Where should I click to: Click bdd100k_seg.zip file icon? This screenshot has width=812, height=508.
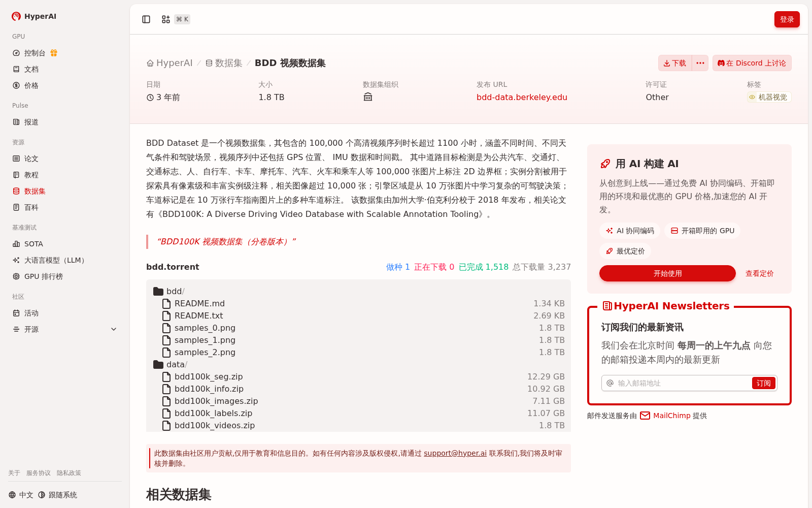pyautogui.click(x=166, y=376)
